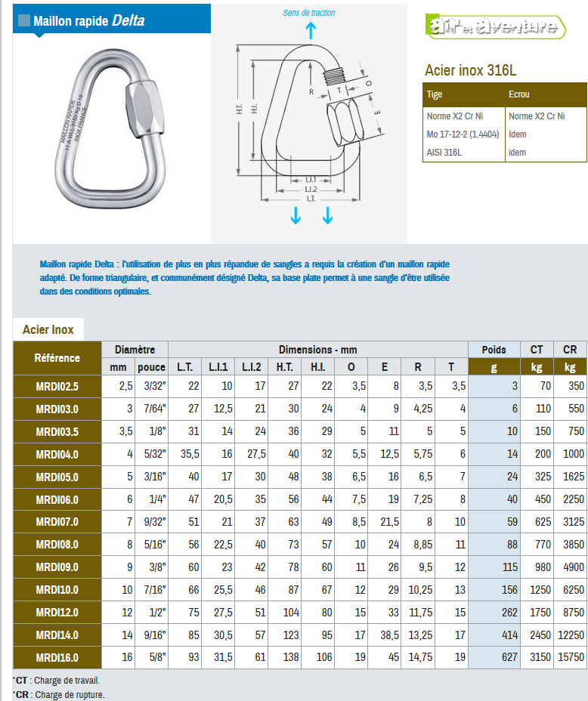The height and width of the screenshot is (701, 588).
Task: Click the 'Dimensions - mm' header
Action: 318,350
